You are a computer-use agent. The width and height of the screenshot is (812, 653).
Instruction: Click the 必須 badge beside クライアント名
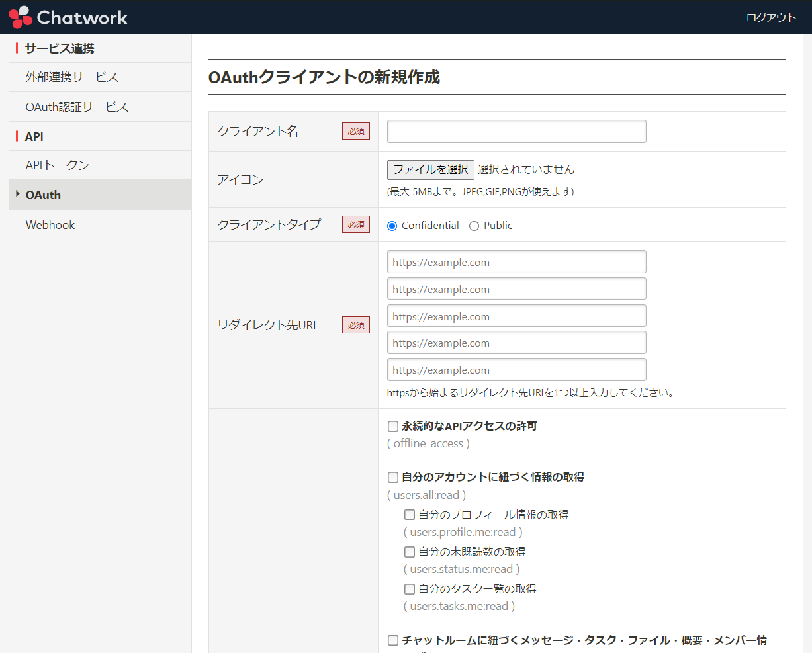[356, 131]
